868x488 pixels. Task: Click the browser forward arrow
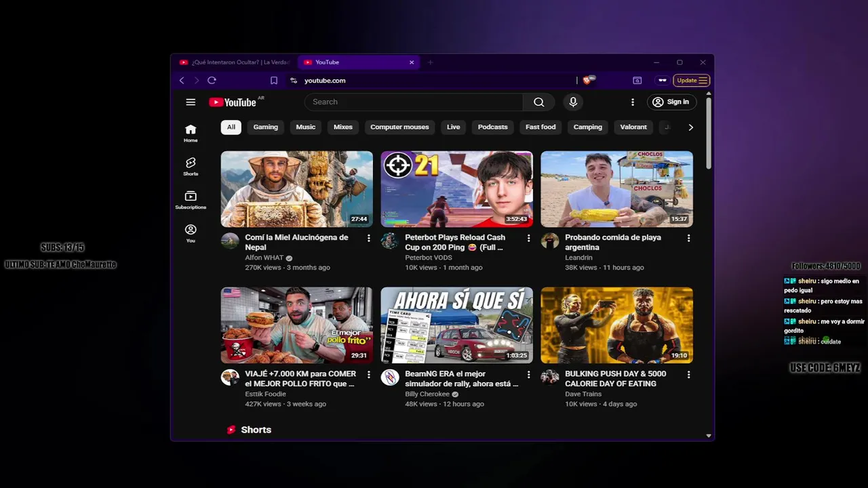[197, 80]
